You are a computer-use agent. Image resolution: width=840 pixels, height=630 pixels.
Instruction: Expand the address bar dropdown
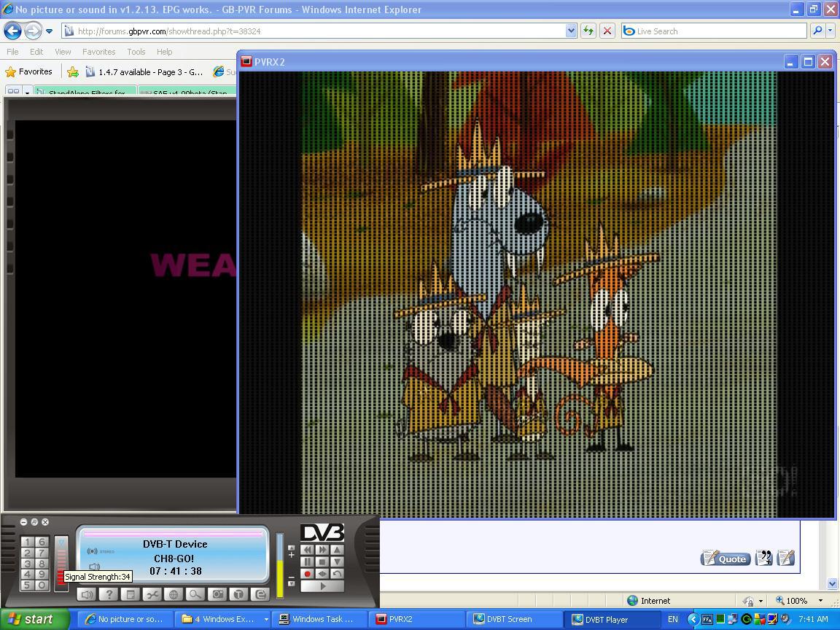(571, 31)
